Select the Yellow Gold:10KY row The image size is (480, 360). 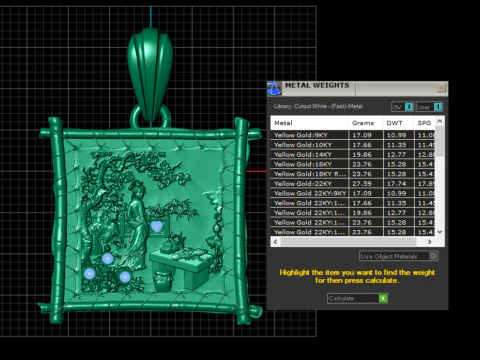[x=353, y=145]
